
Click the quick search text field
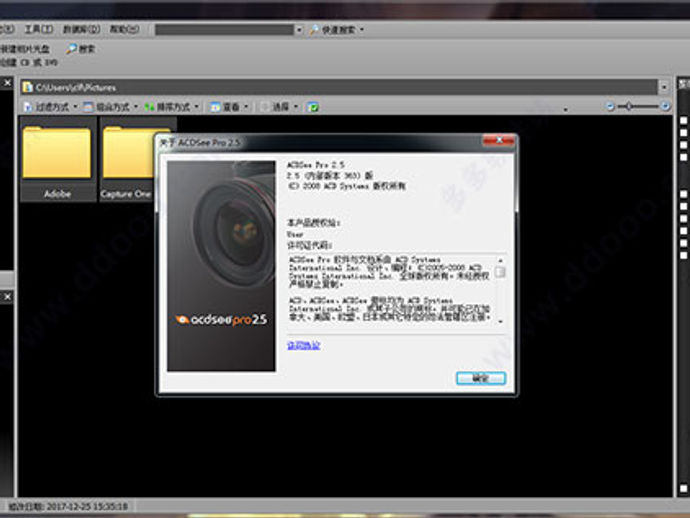224,29
